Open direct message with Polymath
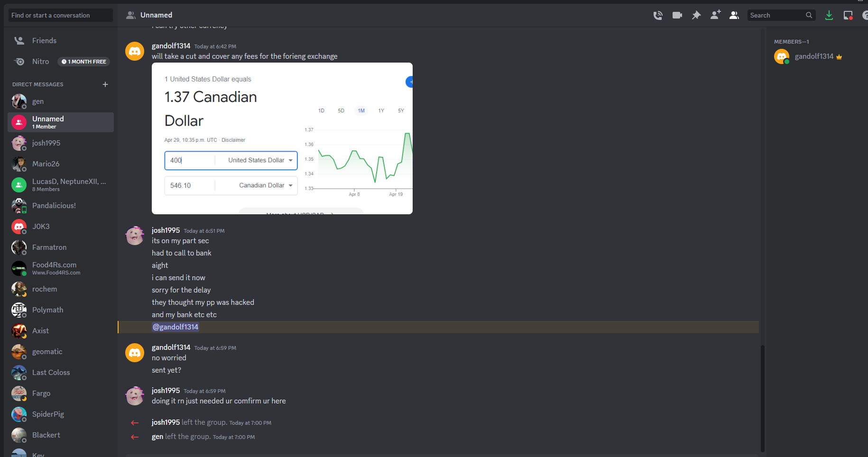The width and height of the screenshot is (868, 457). (61, 310)
